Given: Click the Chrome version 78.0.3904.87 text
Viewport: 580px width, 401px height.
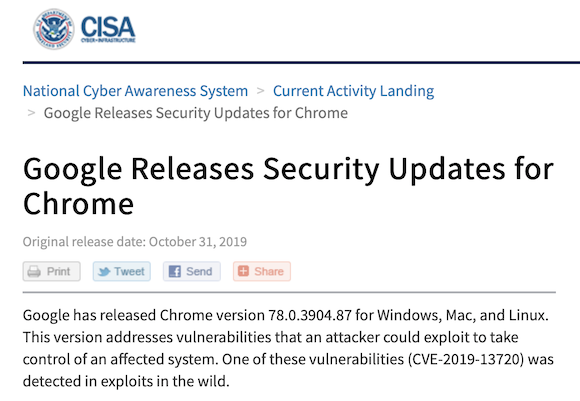Looking at the screenshot, I should pos(256,315).
